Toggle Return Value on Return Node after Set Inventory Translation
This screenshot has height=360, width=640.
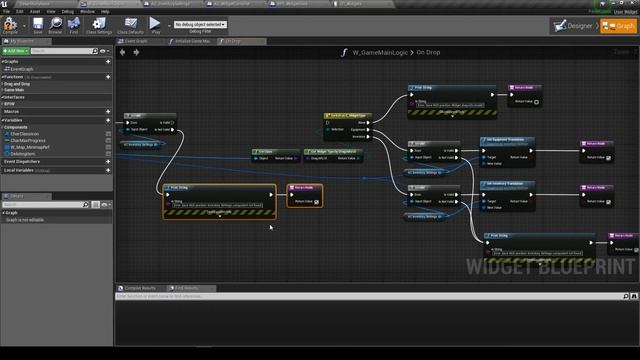tap(609, 202)
